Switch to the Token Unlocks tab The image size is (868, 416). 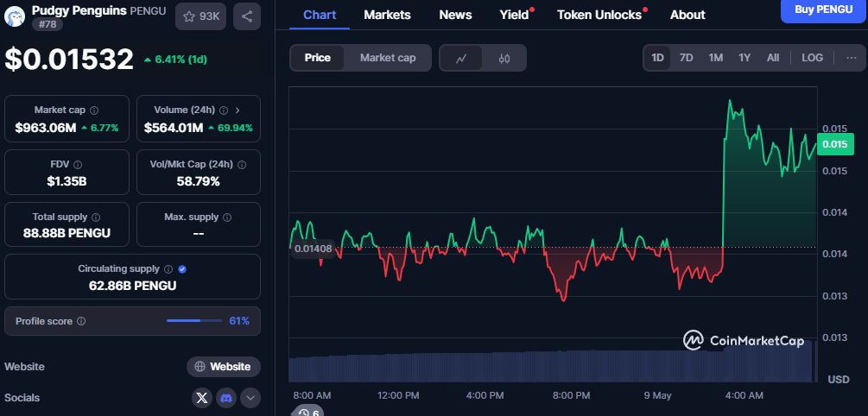(x=601, y=15)
